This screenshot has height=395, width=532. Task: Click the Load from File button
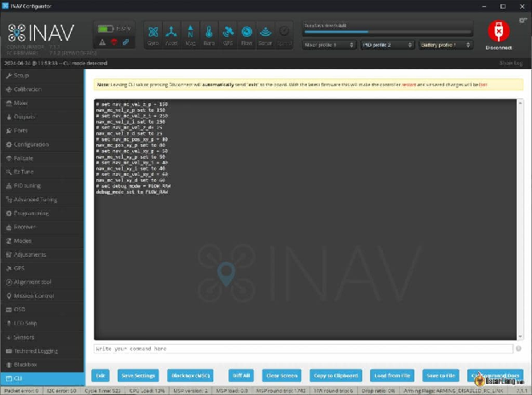(392, 375)
